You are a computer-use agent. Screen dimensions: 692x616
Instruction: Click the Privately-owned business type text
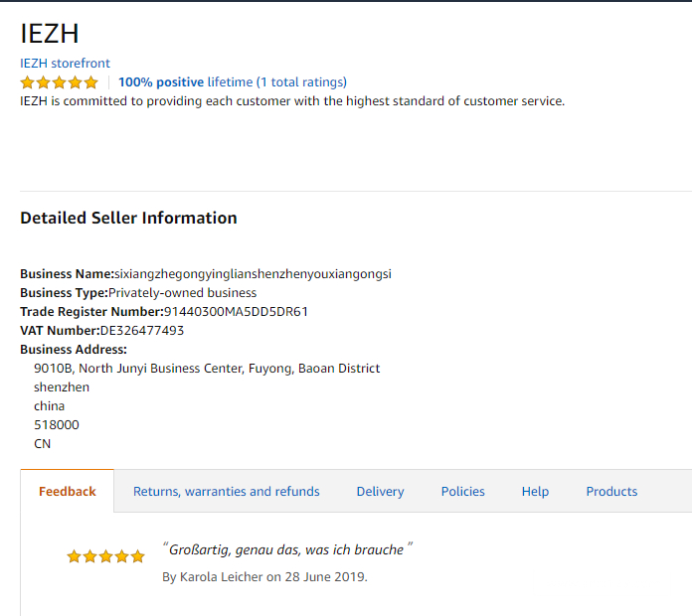click(182, 292)
